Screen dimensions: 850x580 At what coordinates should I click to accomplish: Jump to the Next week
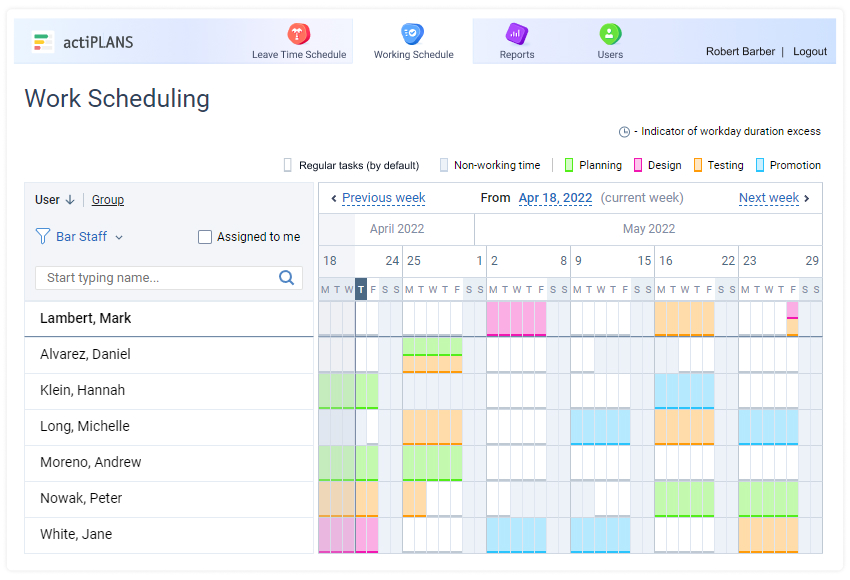(x=767, y=198)
